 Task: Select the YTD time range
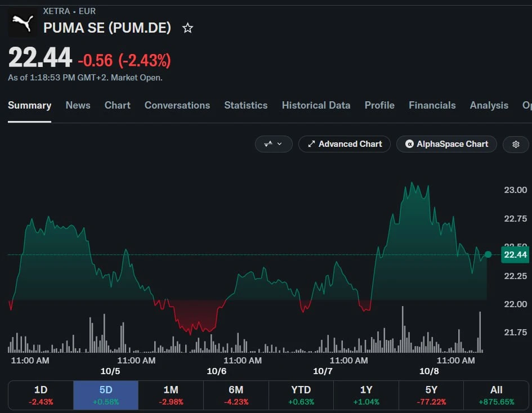click(301, 396)
